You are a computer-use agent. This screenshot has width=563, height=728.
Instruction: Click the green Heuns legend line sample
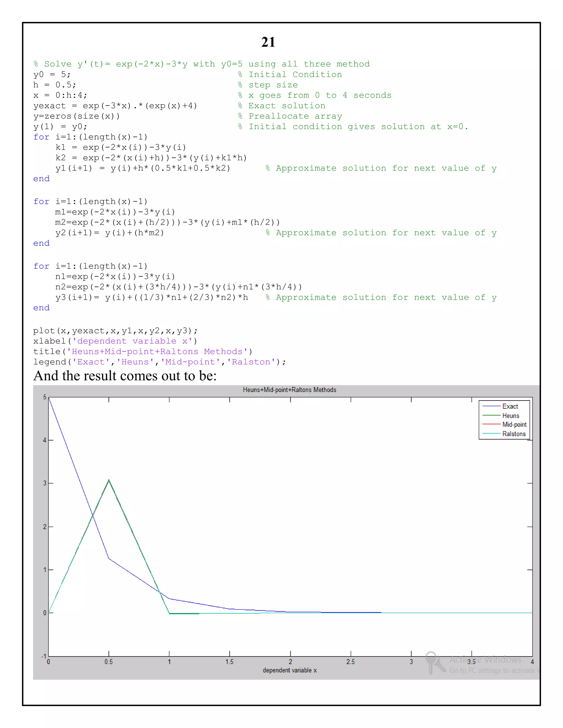491,415
